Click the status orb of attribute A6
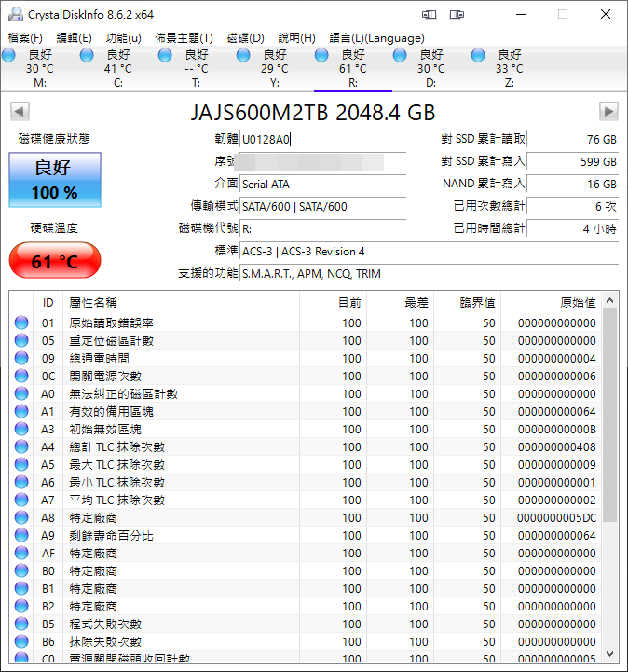Screen dimensions: 628x672 coord(21,482)
